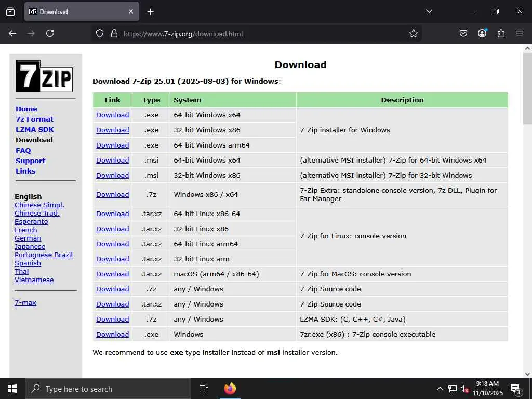Open LZMA SDK page
Image resolution: width=532 pixels, height=399 pixels.
tap(35, 129)
